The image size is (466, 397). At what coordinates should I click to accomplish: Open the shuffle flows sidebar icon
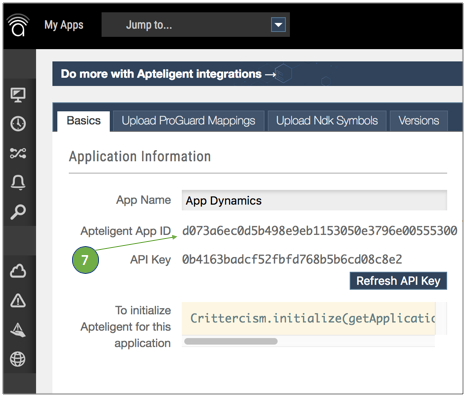[18, 153]
